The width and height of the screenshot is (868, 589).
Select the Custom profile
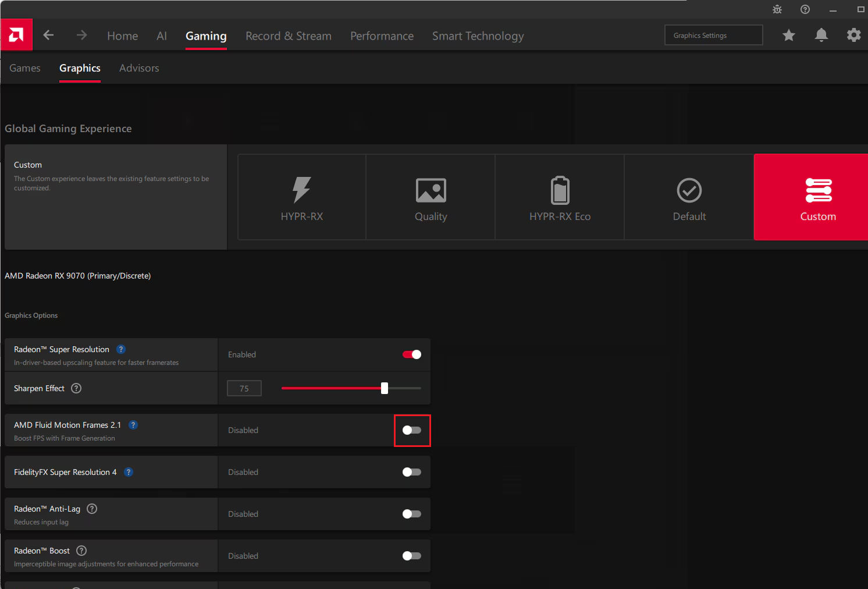click(811, 197)
